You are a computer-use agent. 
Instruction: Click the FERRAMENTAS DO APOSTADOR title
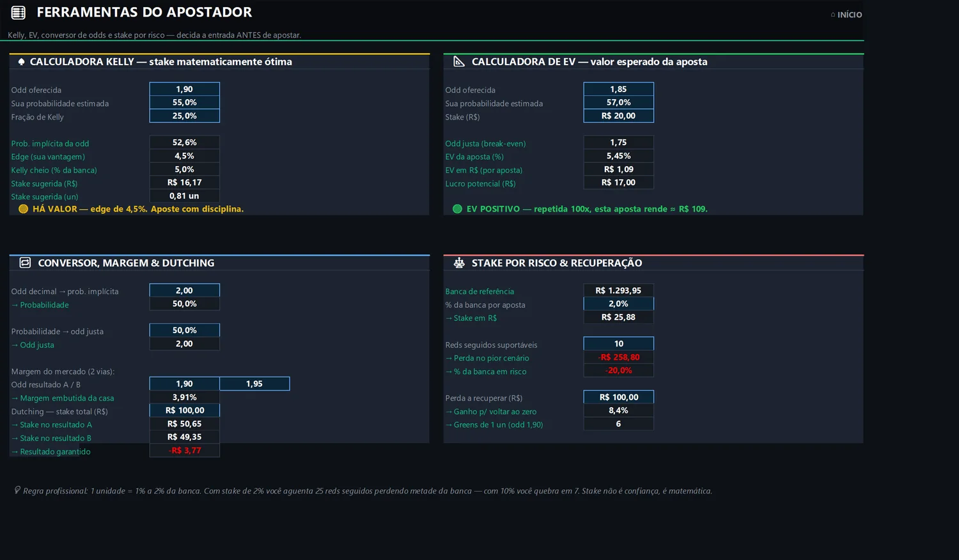tap(144, 12)
